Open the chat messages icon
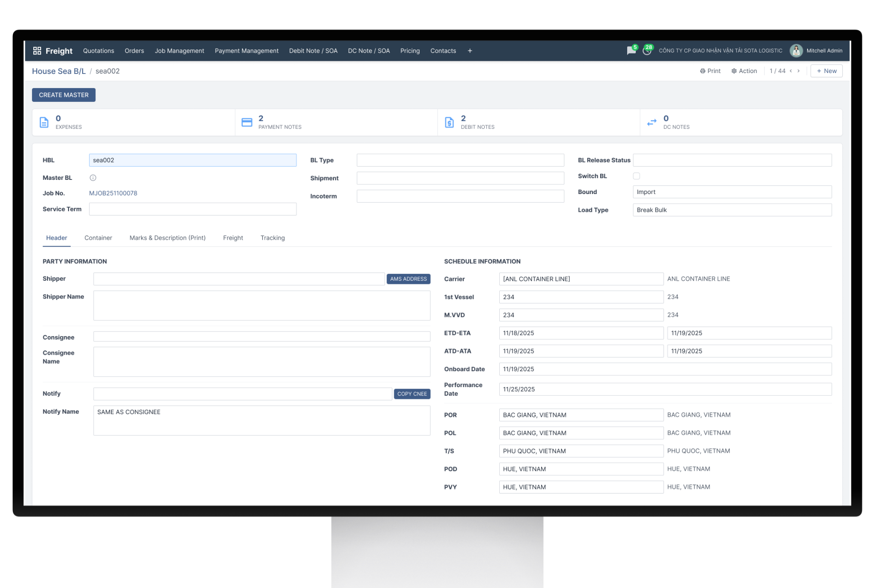877x588 pixels. [x=631, y=51]
